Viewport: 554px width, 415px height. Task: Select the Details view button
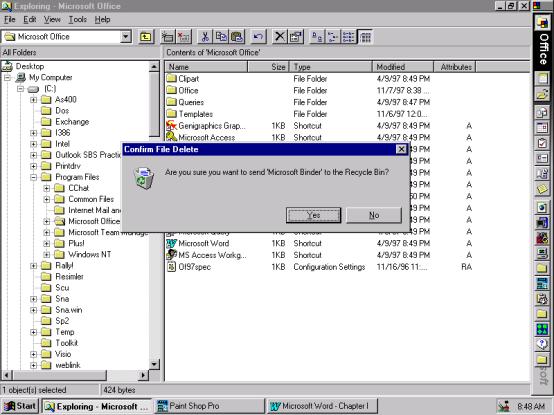coord(365,37)
